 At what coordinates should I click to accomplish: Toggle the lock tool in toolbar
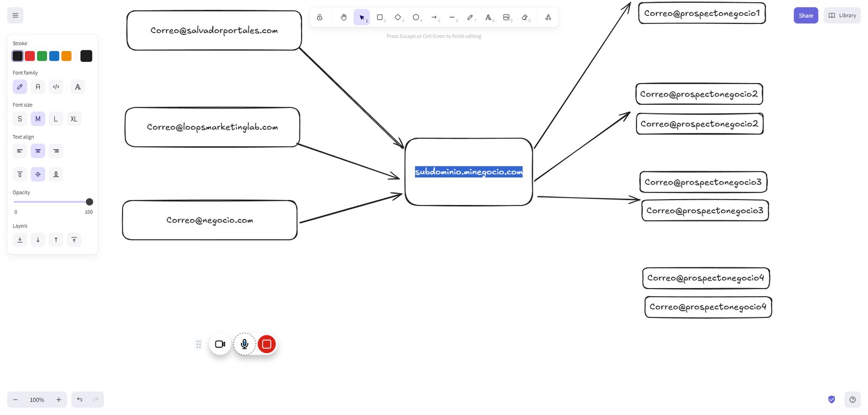pyautogui.click(x=320, y=17)
